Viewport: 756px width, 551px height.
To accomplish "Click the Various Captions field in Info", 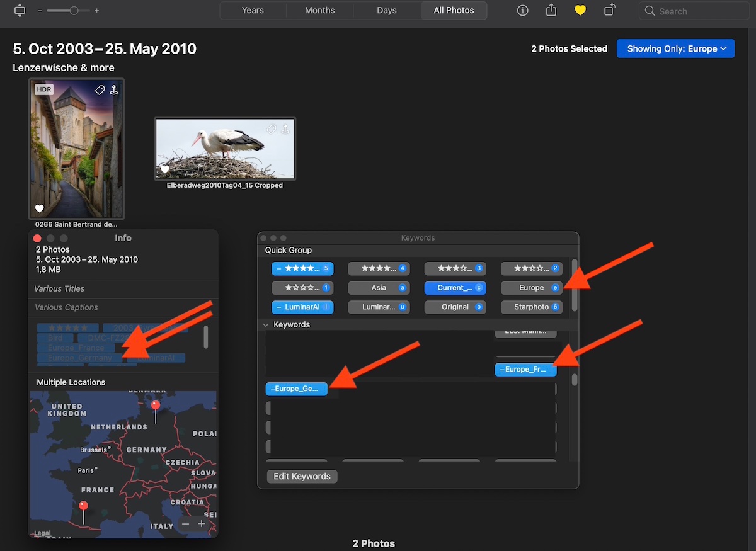I will click(123, 307).
